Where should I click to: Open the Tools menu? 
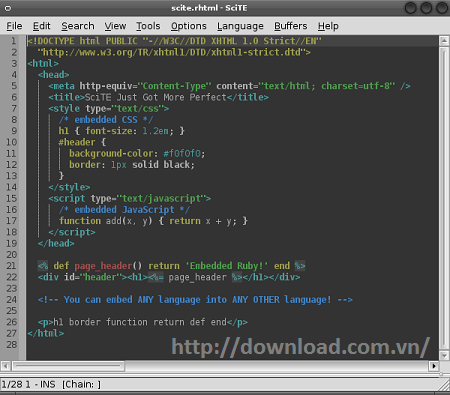148,26
